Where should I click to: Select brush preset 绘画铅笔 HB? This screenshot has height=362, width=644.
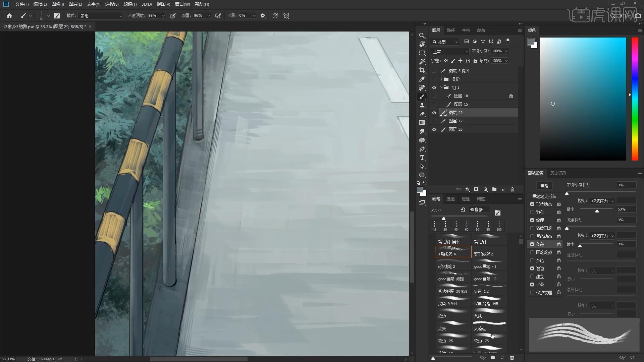coord(490,301)
